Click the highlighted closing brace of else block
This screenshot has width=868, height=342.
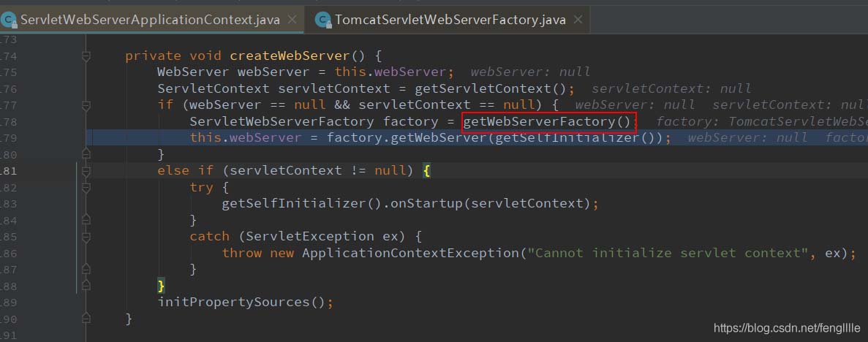(161, 285)
